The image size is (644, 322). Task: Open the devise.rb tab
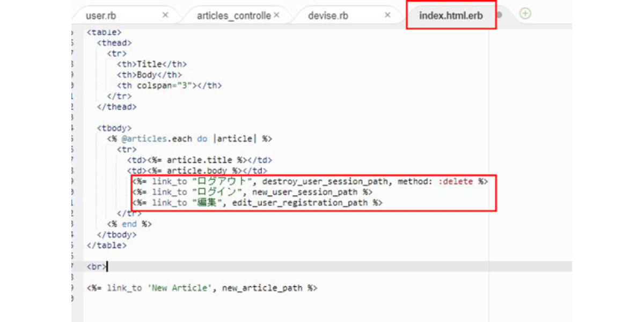tap(328, 16)
